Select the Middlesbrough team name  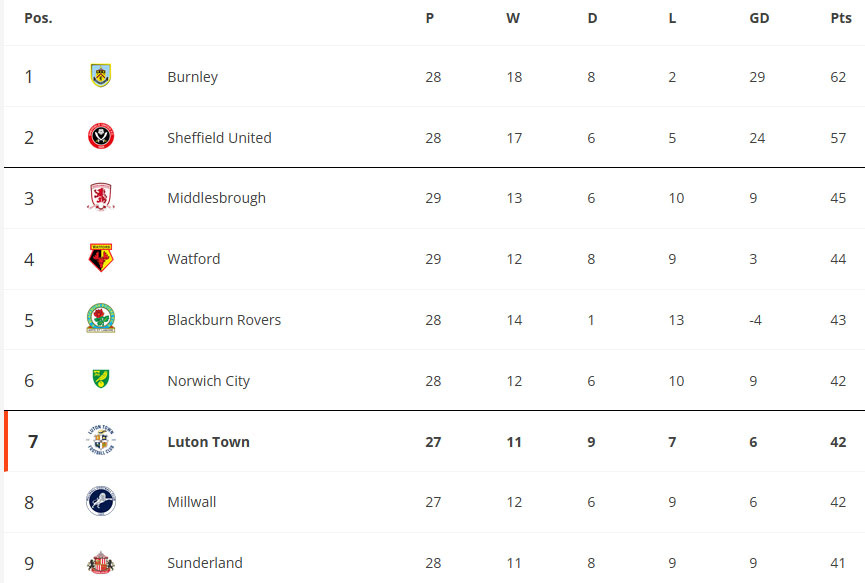pos(217,198)
